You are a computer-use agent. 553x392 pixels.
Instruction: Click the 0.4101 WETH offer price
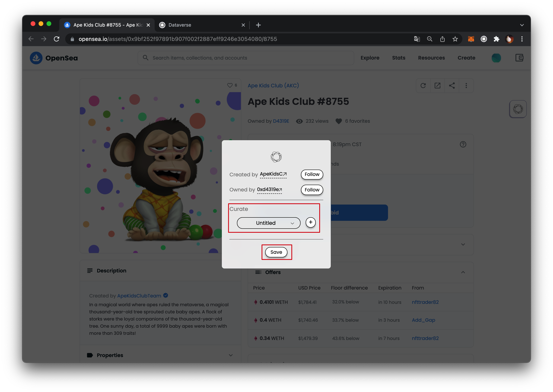tap(273, 302)
